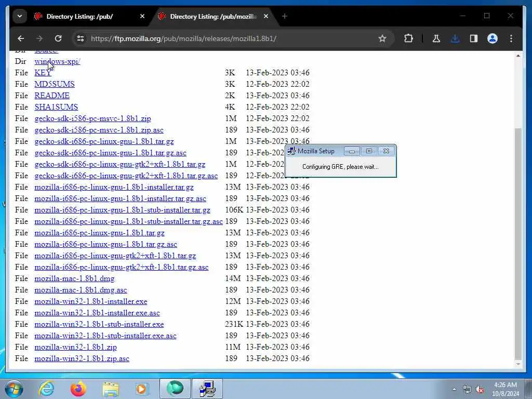Click the scrollbar up arrow
532x399 pixels.
pyautogui.click(x=518, y=56)
